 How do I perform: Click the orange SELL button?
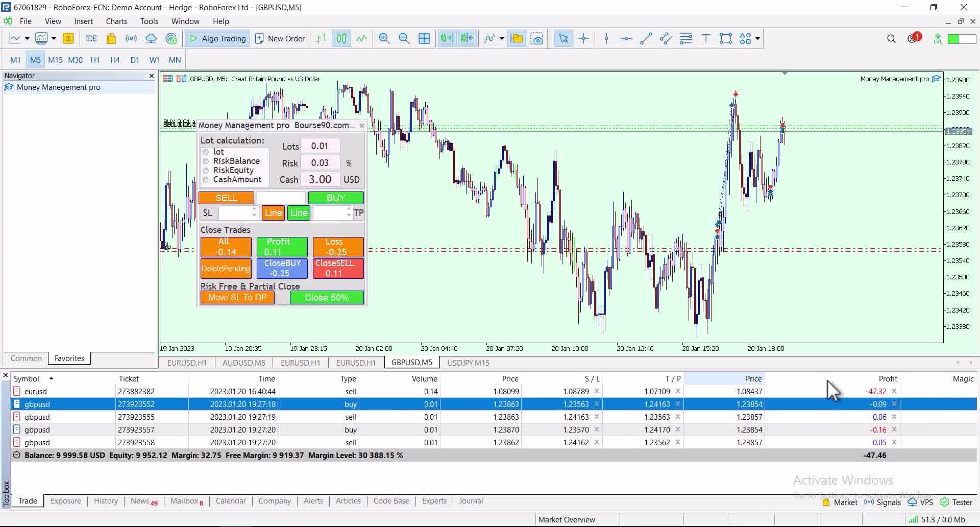tap(226, 198)
